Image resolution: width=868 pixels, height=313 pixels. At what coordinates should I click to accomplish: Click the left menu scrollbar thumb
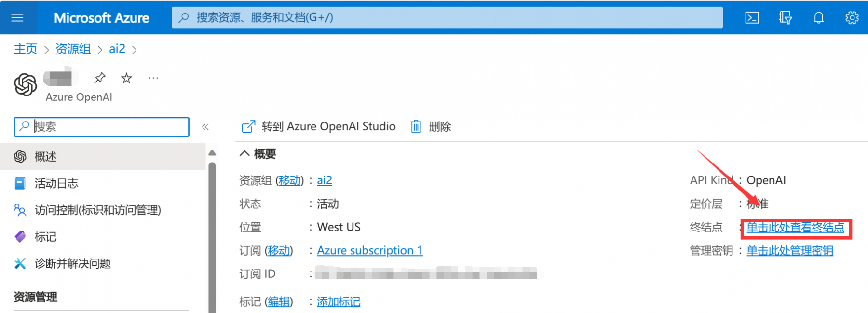(212, 237)
